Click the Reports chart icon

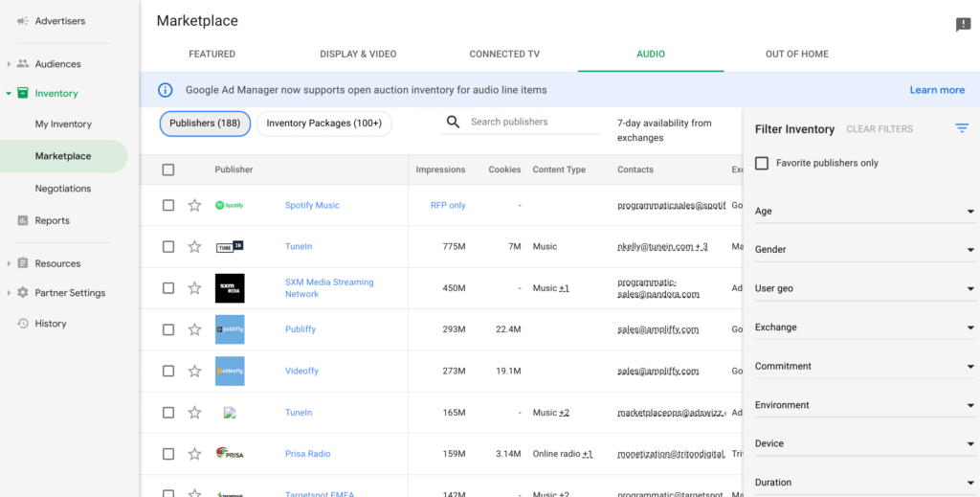click(23, 220)
